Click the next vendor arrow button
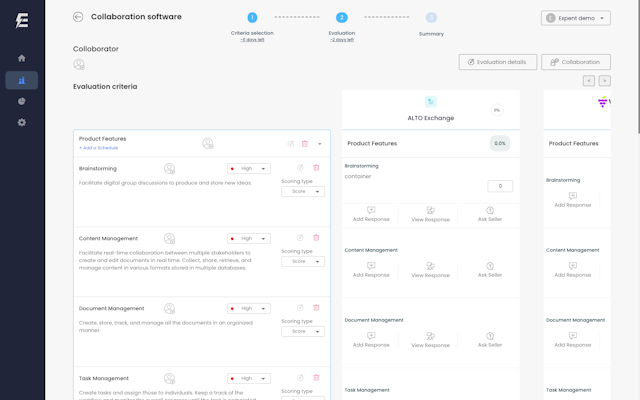This screenshot has width=640, height=400. [604, 80]
